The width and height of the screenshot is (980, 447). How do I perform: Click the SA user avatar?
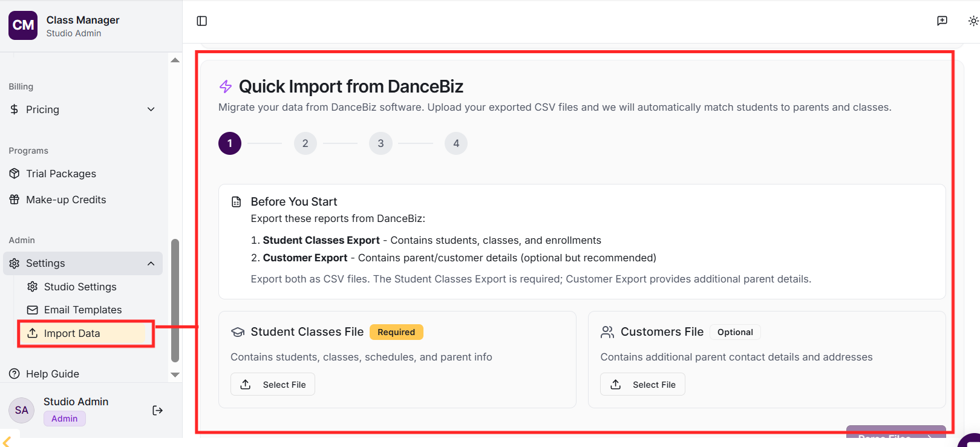[x=22, y=410]
